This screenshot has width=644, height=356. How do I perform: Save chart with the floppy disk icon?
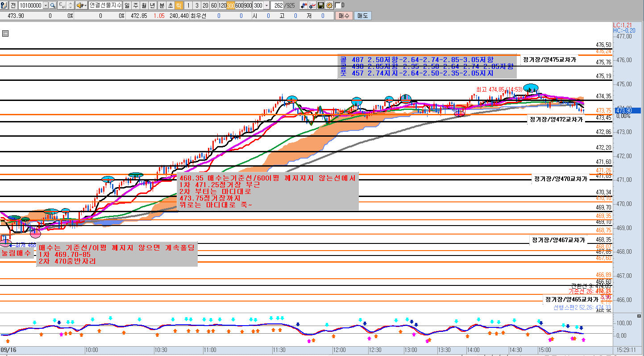(321, 5)
